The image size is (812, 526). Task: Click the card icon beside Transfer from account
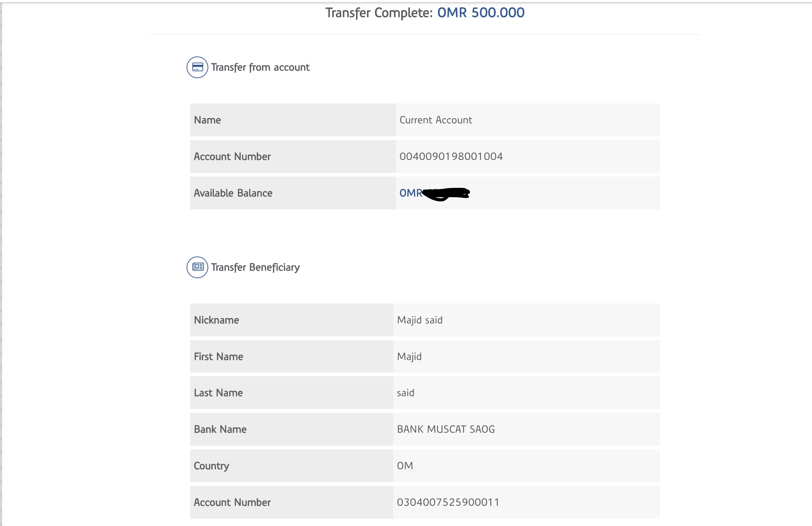coord(197,67)
